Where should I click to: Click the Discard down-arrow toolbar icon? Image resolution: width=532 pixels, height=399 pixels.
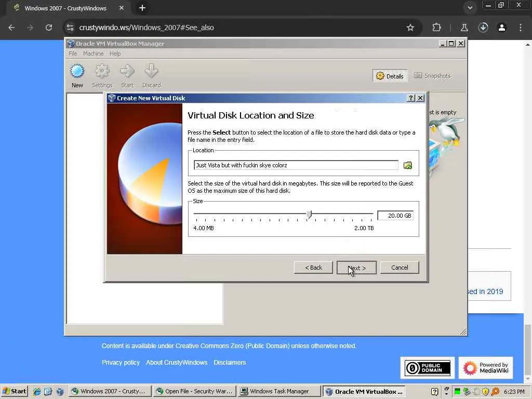(151, 76)
